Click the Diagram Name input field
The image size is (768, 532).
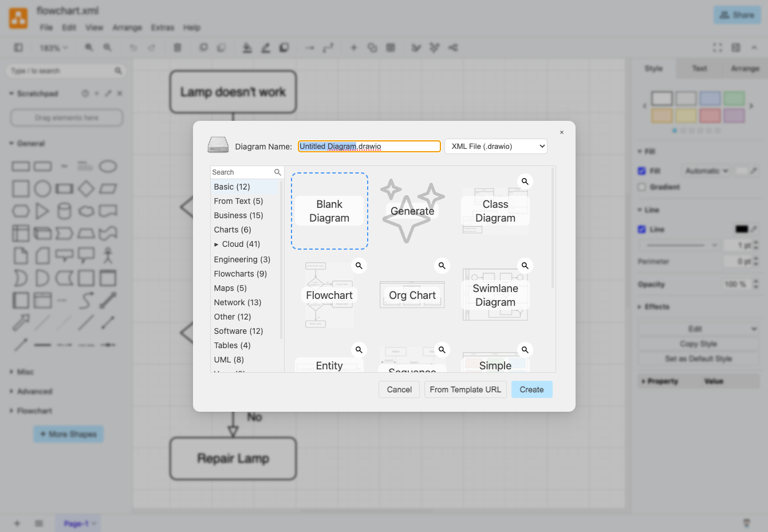[x=369, y=147]
